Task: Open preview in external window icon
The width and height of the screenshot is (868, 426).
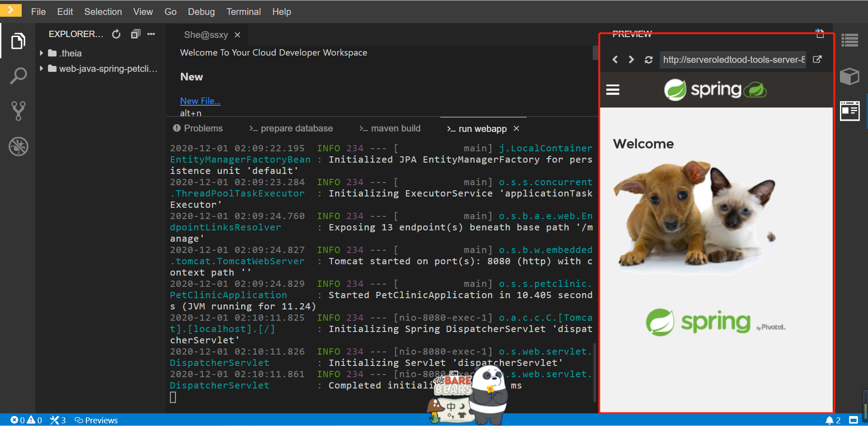Action: tap(817, 60)
